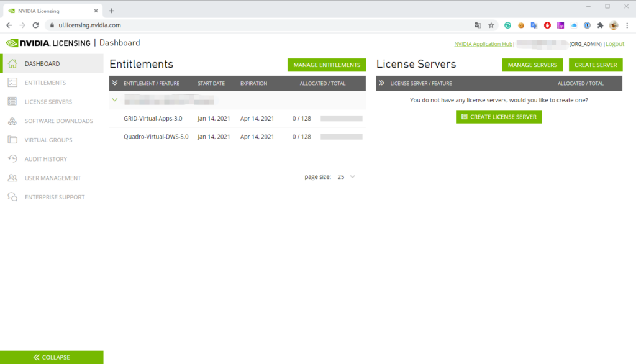Collapse the Entitlements sort chevron
This screenshot has width=636, height=364.
coord(115,83)
